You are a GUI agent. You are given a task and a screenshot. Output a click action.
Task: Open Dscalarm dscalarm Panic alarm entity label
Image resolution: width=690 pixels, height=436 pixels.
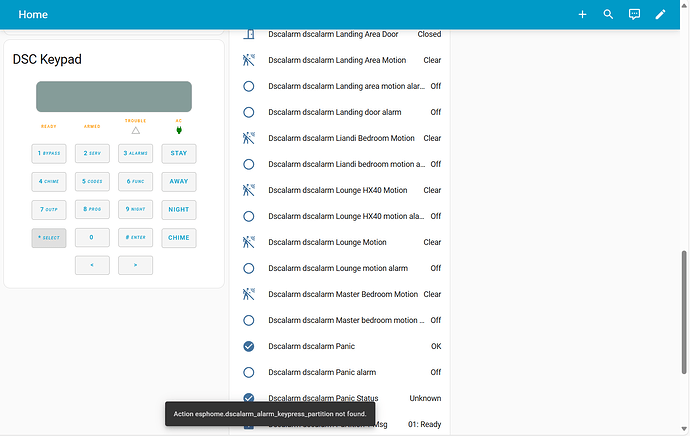[322, 372]
